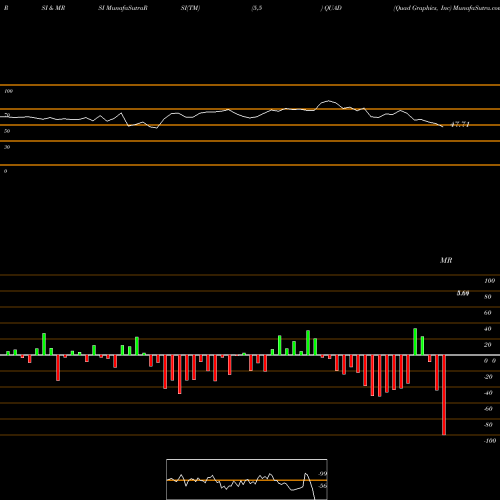Click the 80 label on MR axis
This screenshot has height=500, width=500.
pyautogui.click(x=488, y=297)
